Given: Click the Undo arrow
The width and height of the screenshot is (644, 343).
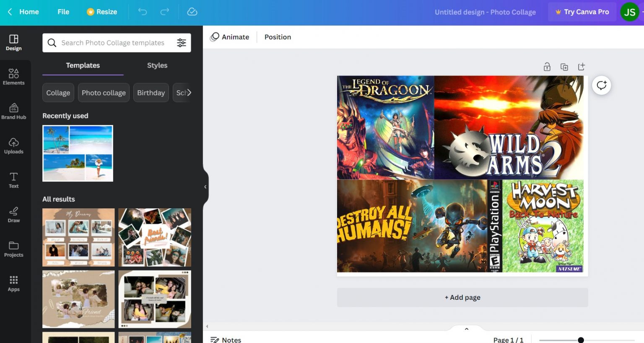Looking at the screenshot, I should click(143, 12).
